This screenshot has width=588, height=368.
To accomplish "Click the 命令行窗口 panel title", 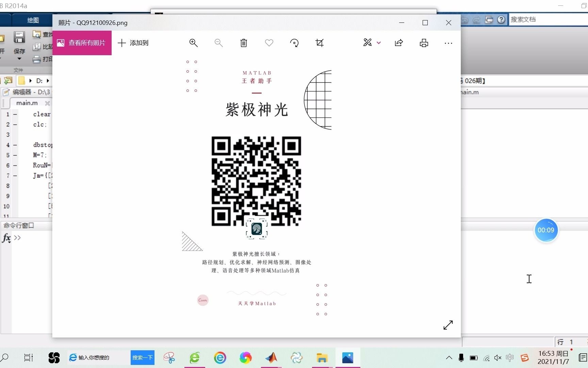I will pyautogui.click(x=19, y=226).
